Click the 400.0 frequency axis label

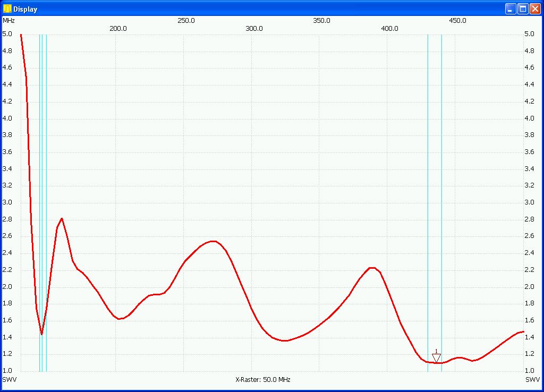click(389, 29)
